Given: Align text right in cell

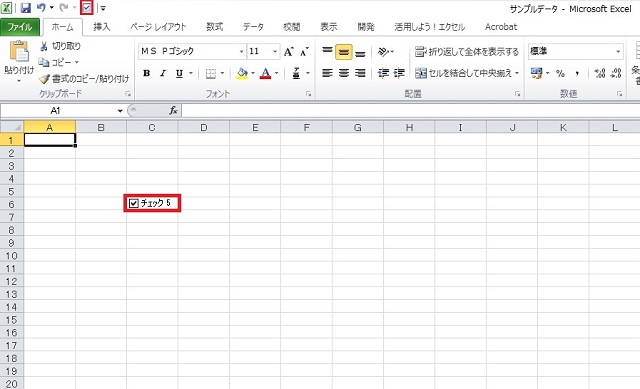Looking at the screenshot, I should (x=360, y=73).
